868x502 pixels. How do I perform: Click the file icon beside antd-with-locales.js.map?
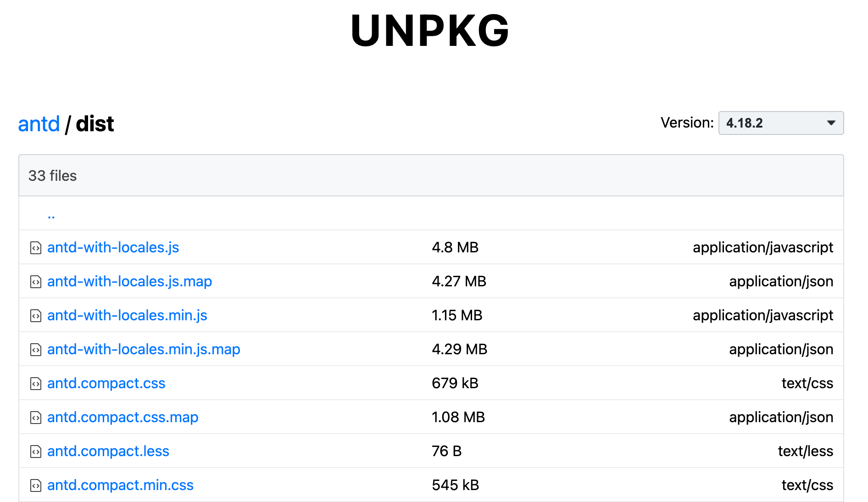36,282
